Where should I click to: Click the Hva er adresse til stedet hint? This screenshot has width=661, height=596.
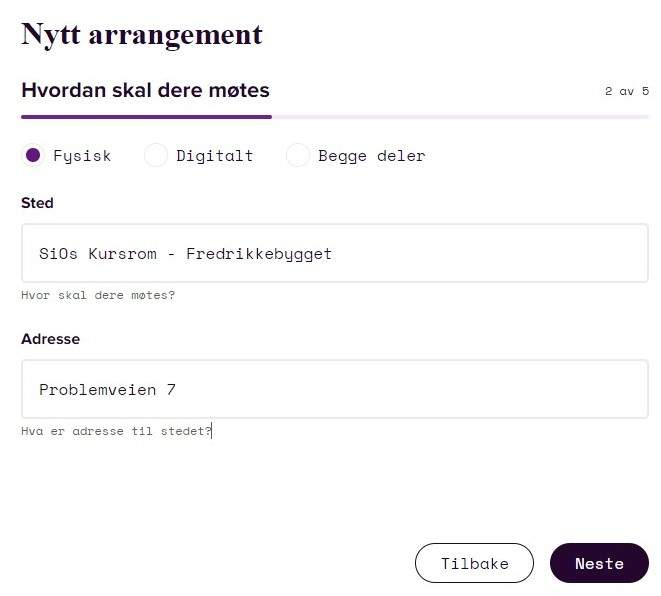pyautogui.click(x=116, y=431)
